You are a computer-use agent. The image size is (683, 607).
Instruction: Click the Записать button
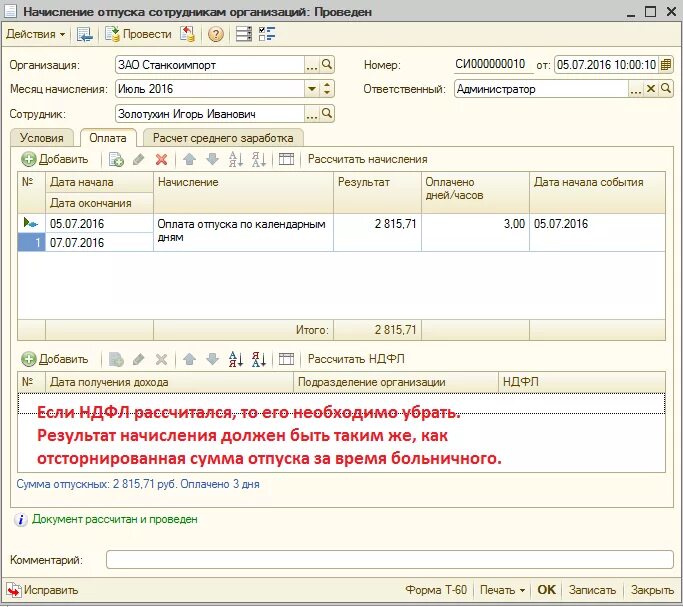[592, 590]
